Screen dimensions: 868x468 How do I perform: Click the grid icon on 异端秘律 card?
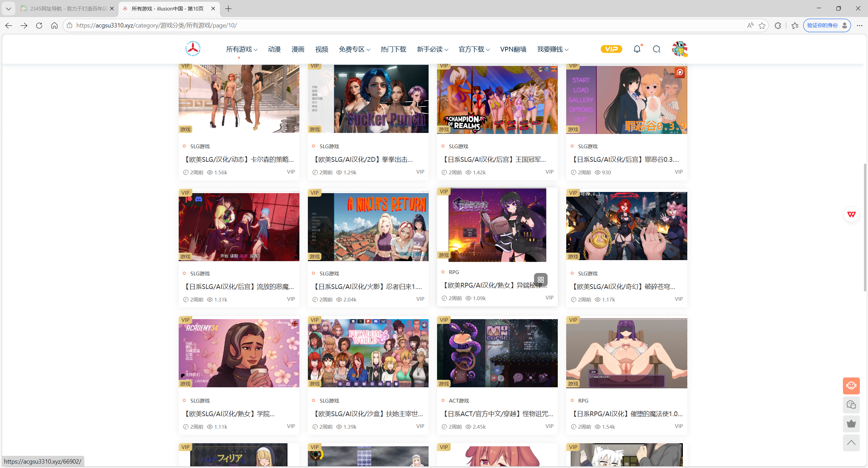(x=540, y=280)
